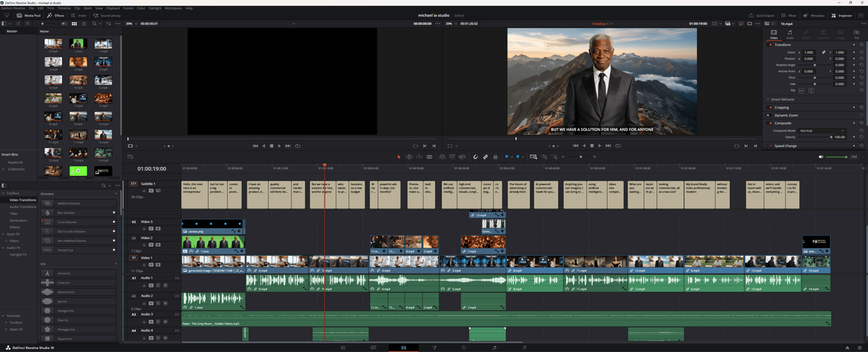Click the Quick Export button
The width and height of the screenshot is (868, 352).
tap(762, 15)
